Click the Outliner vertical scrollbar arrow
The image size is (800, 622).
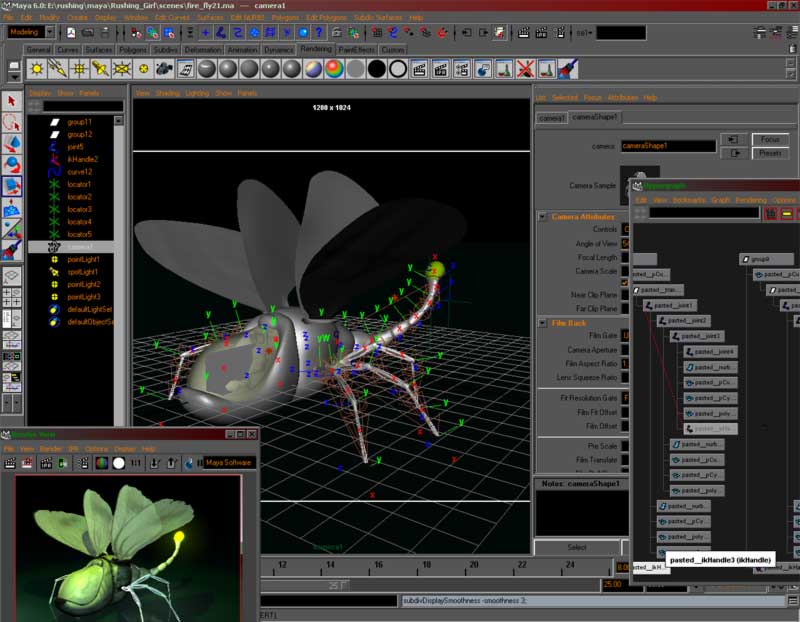[119, 120]
